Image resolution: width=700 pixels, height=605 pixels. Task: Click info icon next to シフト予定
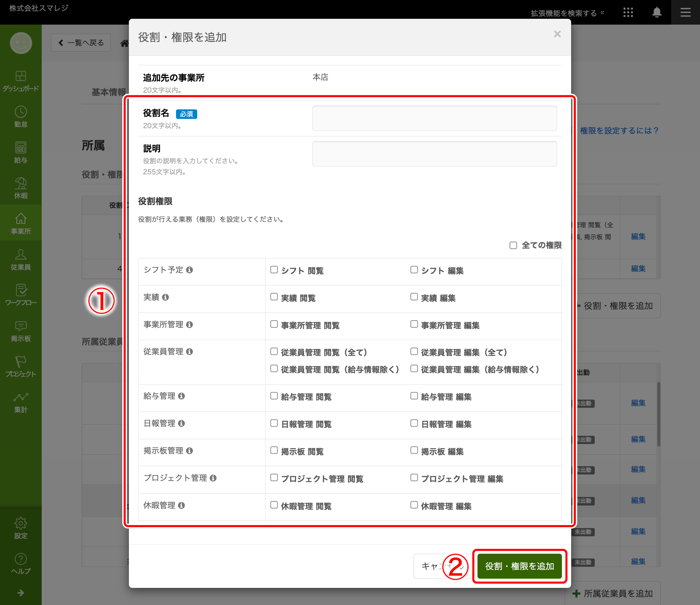[x=189, y=270]
